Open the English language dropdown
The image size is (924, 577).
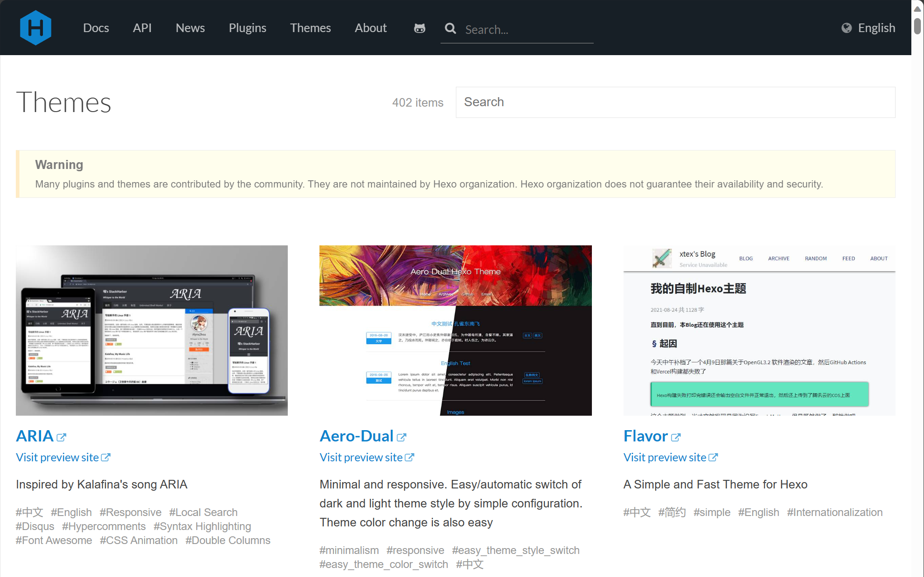876,28
